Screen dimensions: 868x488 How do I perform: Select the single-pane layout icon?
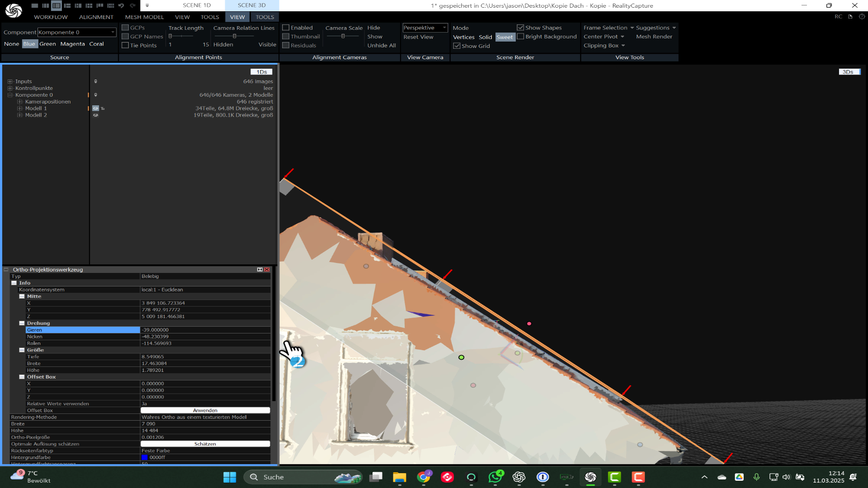point(35,5)
